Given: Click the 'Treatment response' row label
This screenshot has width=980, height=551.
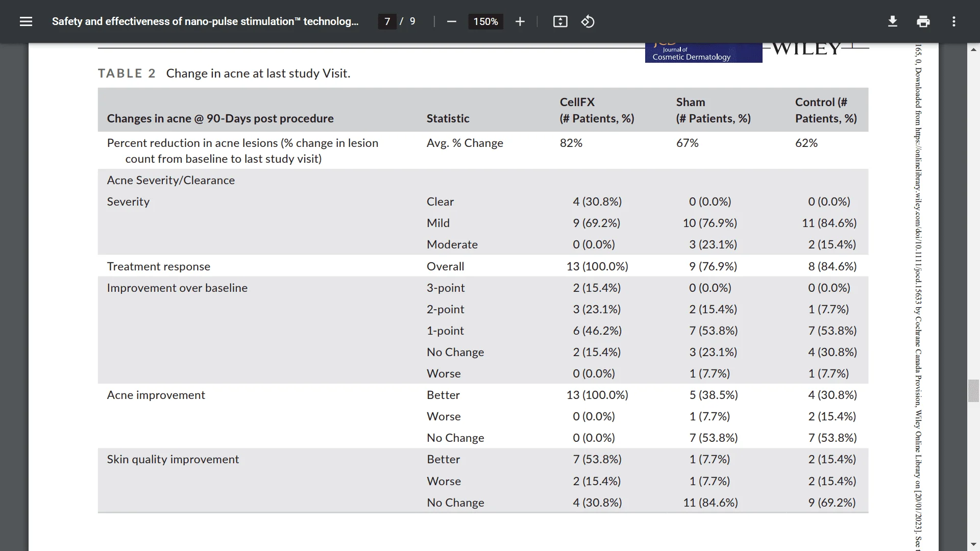Looking at the screenshot, I should coord(158,266).
